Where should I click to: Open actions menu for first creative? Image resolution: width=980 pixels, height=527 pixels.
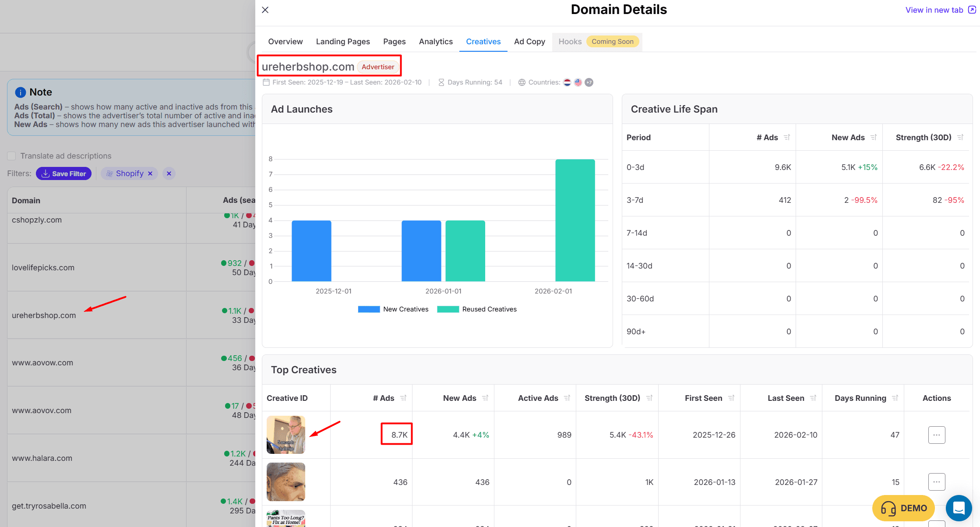click(x=937, y=435)
